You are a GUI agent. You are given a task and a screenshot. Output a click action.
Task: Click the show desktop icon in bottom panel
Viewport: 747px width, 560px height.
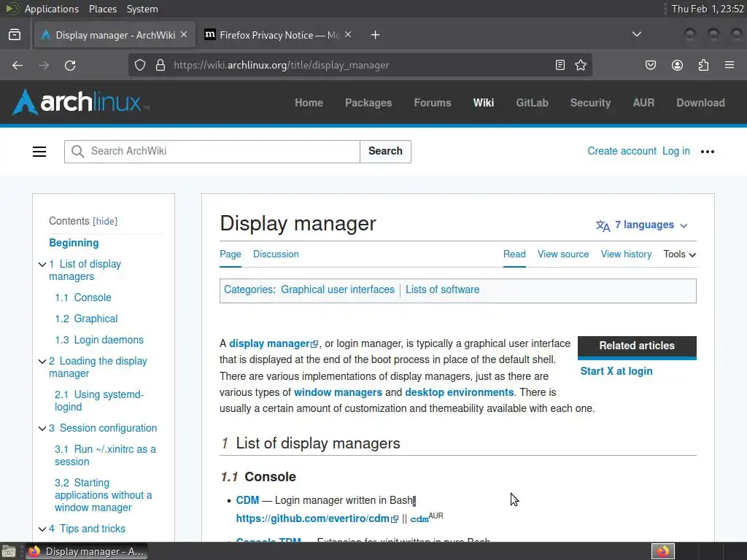click(9, 551)
